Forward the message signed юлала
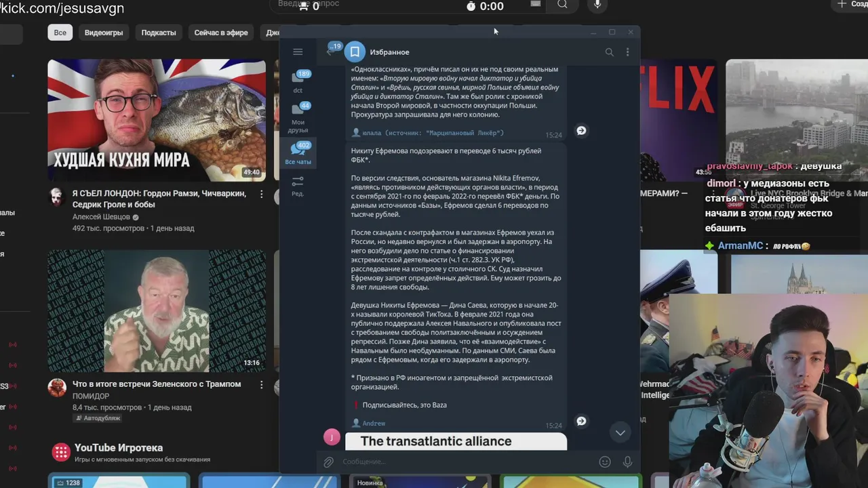868x488 pixels. click(581, 130)
